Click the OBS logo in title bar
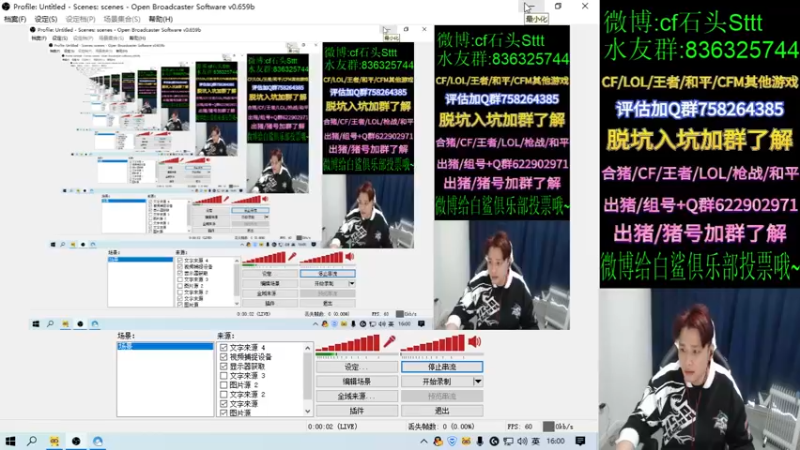Viewport: 800px width, 450px height. pos(6,7)
